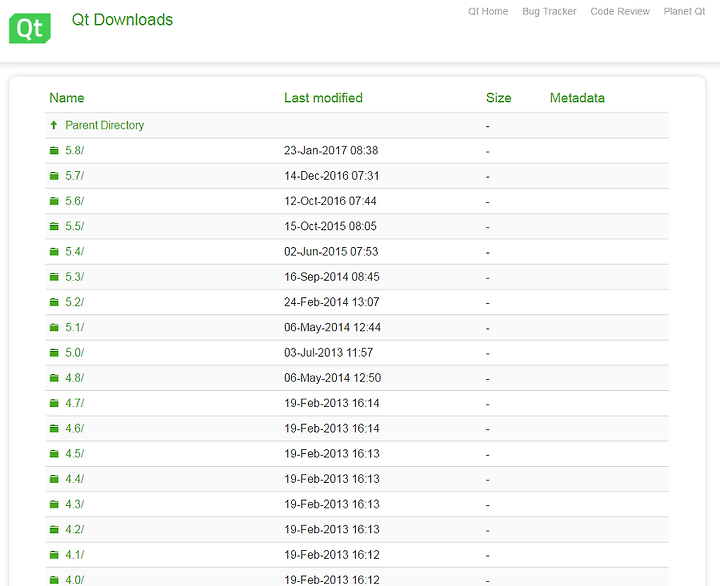720x586 pixels.
Task: Click the folder icon next to 4.8/
Action: (54, 378)
